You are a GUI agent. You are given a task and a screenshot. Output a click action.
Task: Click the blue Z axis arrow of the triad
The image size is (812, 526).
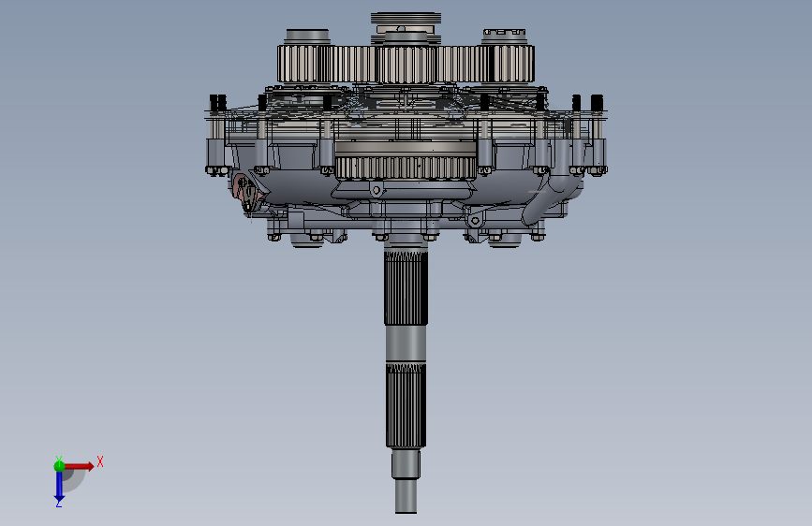(x=59, y=487)
